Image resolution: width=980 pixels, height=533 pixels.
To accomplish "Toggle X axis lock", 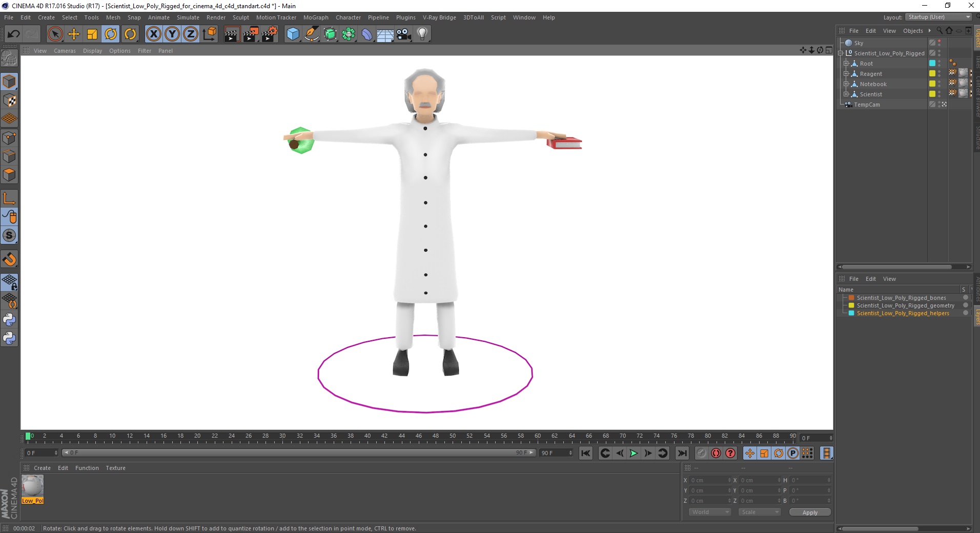I will click(153, 34).
